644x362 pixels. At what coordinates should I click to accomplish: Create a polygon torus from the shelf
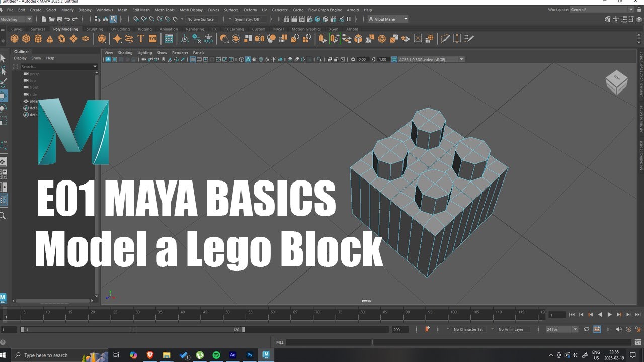[x=61, y=39]
